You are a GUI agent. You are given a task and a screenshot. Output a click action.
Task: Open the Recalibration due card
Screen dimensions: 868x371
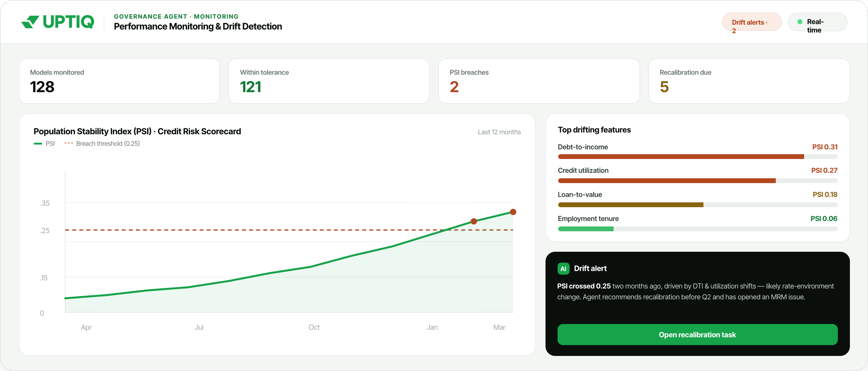tap(749, 81)
